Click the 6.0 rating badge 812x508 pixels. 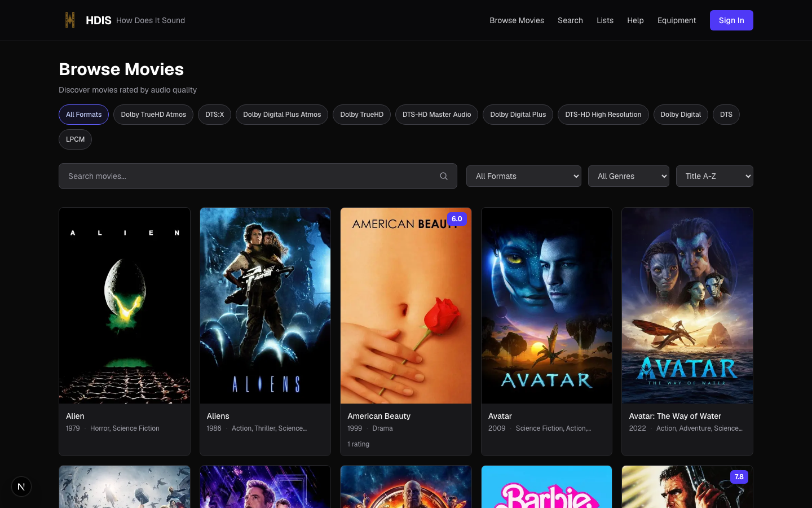457,219
